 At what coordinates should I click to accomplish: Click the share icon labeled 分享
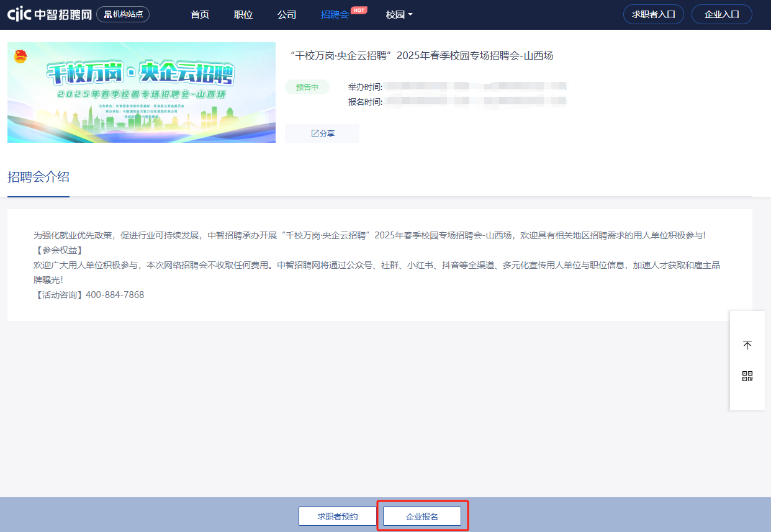point(322,133)
